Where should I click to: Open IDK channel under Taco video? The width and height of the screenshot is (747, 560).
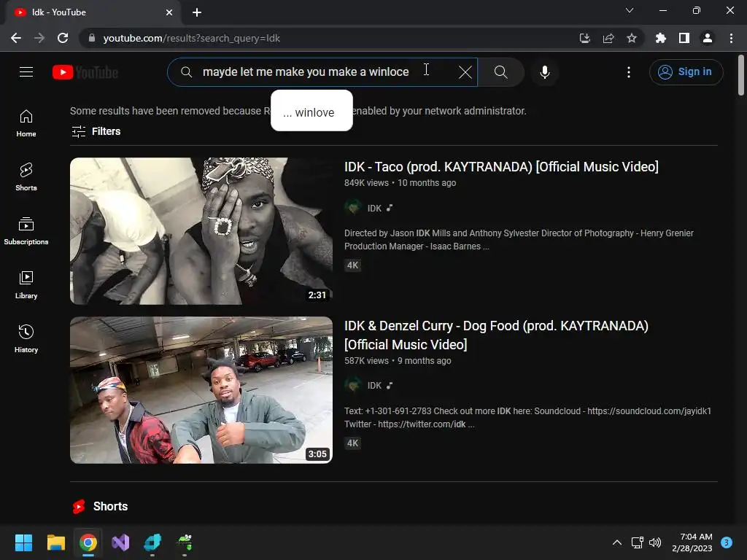(374, 208)
